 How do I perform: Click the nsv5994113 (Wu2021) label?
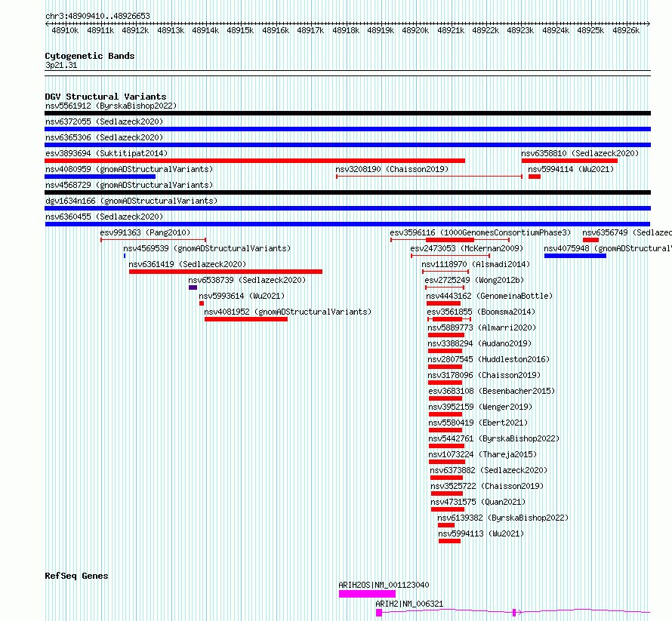coord(481,533)
